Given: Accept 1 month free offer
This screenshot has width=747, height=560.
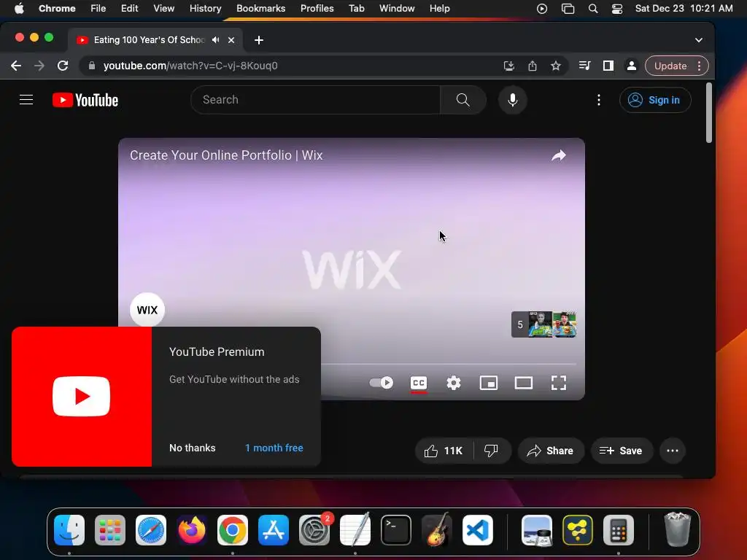Looking at the screenshot, I should coord(274,448).
